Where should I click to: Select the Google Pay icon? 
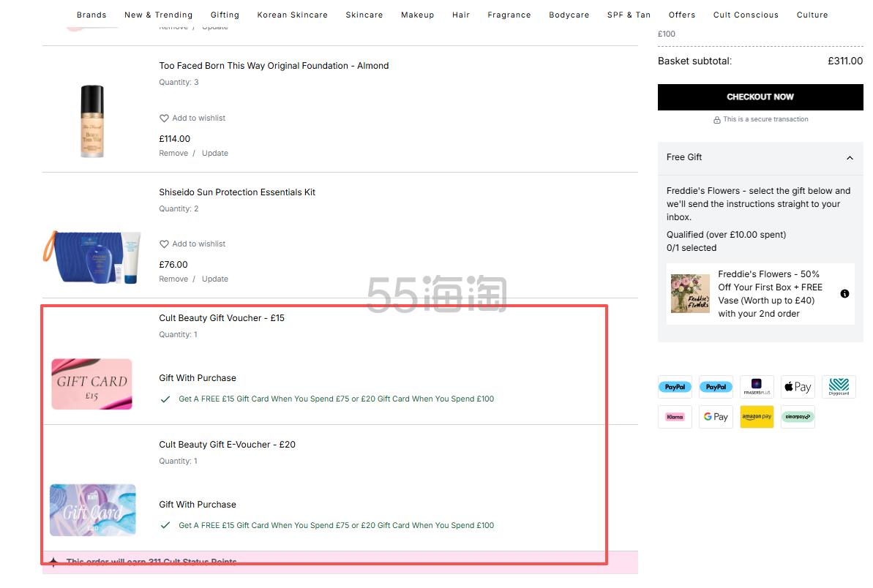click(716, 417)
